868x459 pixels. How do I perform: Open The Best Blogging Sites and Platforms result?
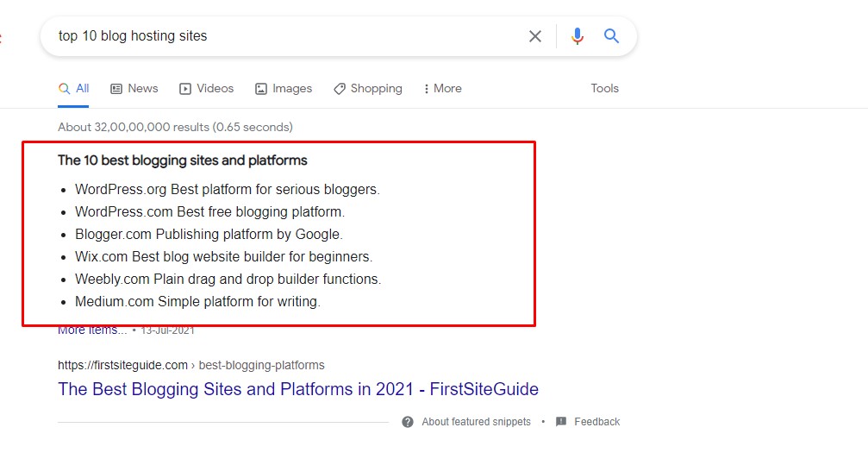pos(297,389)
